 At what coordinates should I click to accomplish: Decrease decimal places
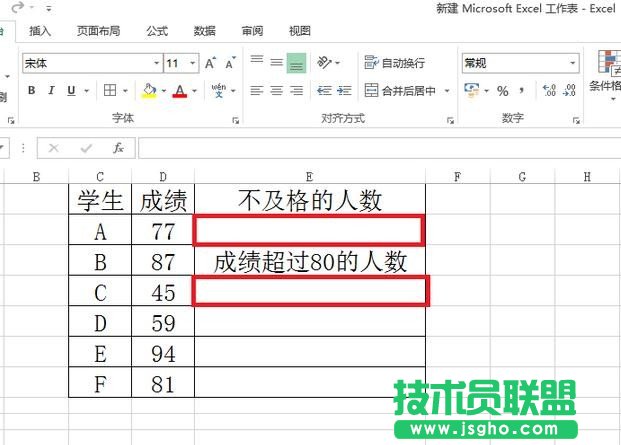[569, 91]
